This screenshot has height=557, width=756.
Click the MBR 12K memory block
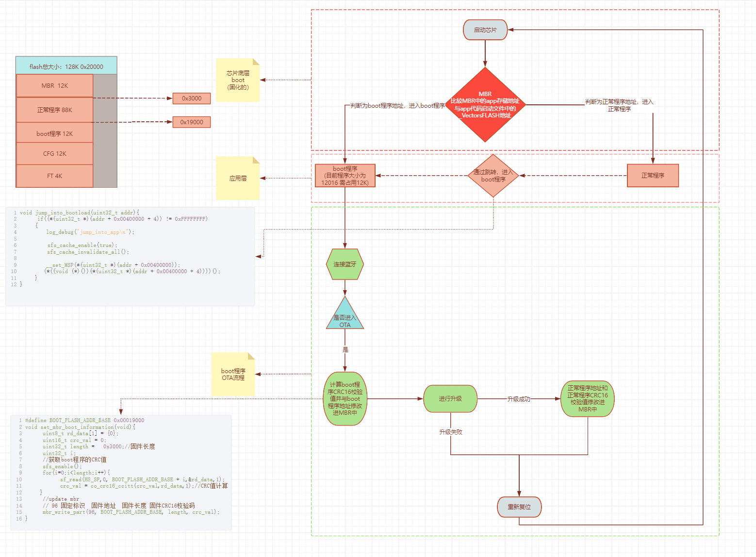click(55, 86)
